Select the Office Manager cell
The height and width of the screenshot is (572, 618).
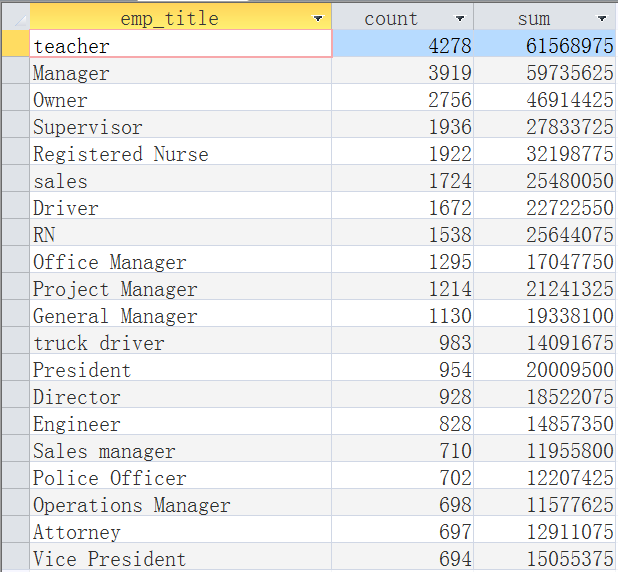tap(181, 259)
